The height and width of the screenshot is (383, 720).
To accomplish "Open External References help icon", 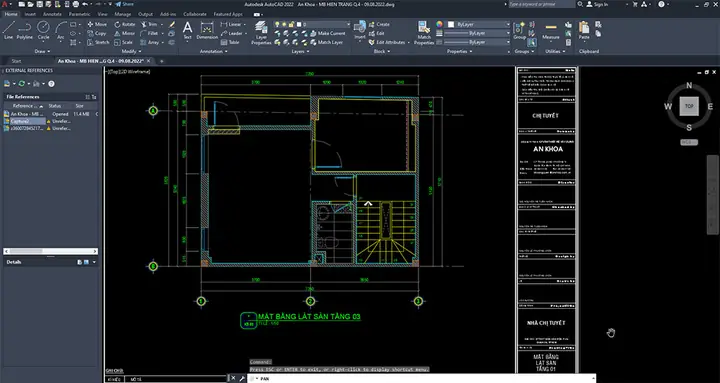I will pos(51,84).
